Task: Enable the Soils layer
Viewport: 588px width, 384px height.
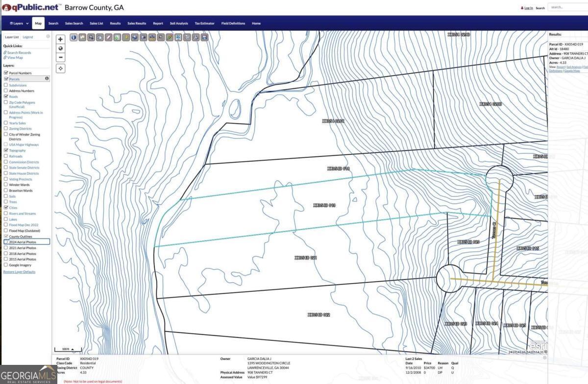Action: pos(6,196)
